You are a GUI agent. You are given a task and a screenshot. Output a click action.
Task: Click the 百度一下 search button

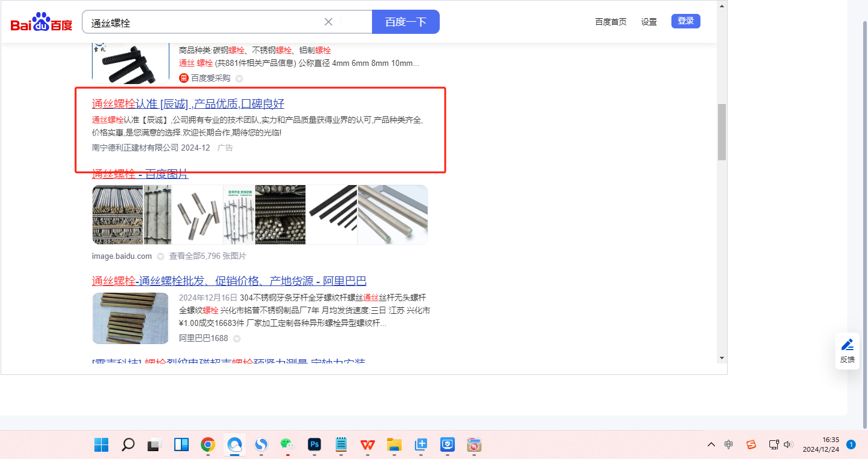point(406,22)
